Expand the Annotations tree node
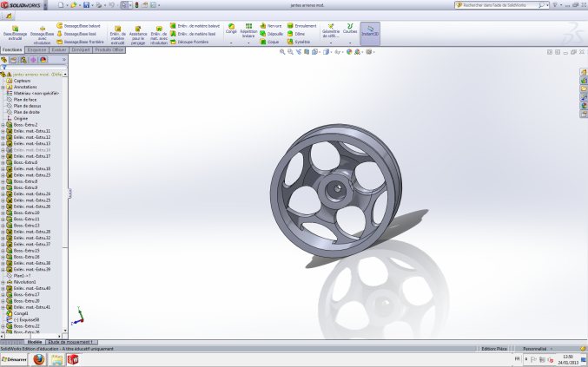The image size is (588, 367). [x=3, y=88]
